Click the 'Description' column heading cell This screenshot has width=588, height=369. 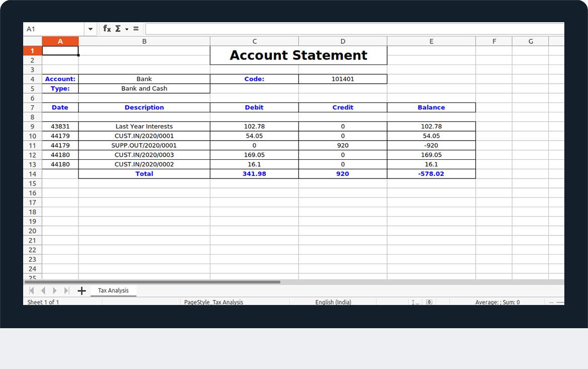click(144, 107)
